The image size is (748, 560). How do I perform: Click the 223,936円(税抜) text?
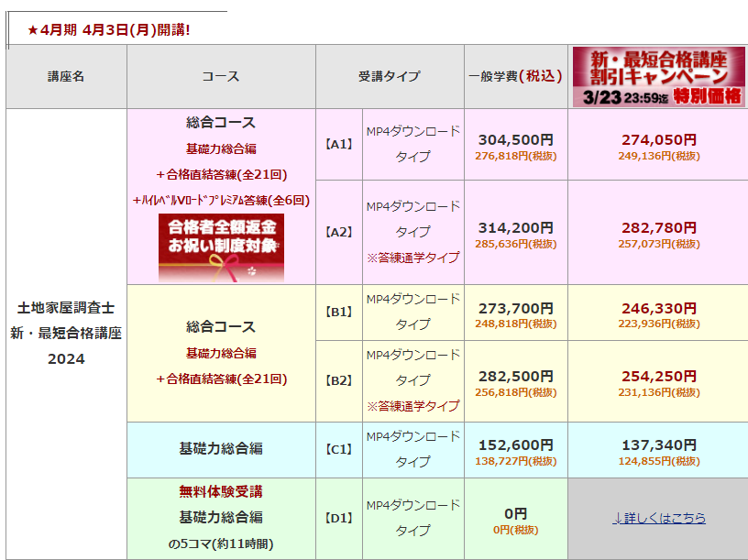pyautogui.click(x=659, y=324)
